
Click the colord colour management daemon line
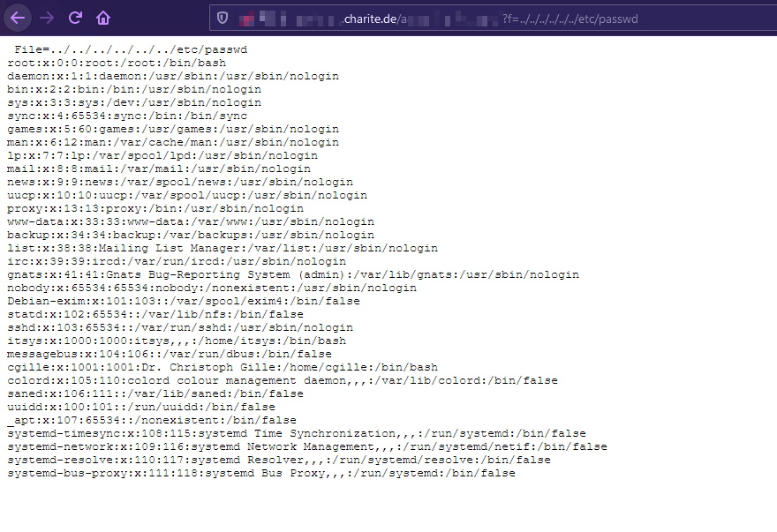[283, 381]
